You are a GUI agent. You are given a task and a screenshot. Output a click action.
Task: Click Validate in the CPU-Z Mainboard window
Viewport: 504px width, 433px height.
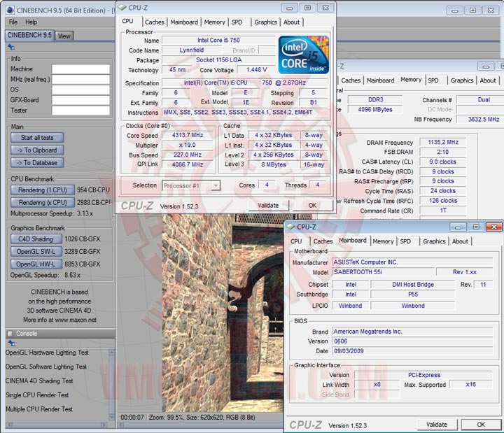[x=437, y=424]
